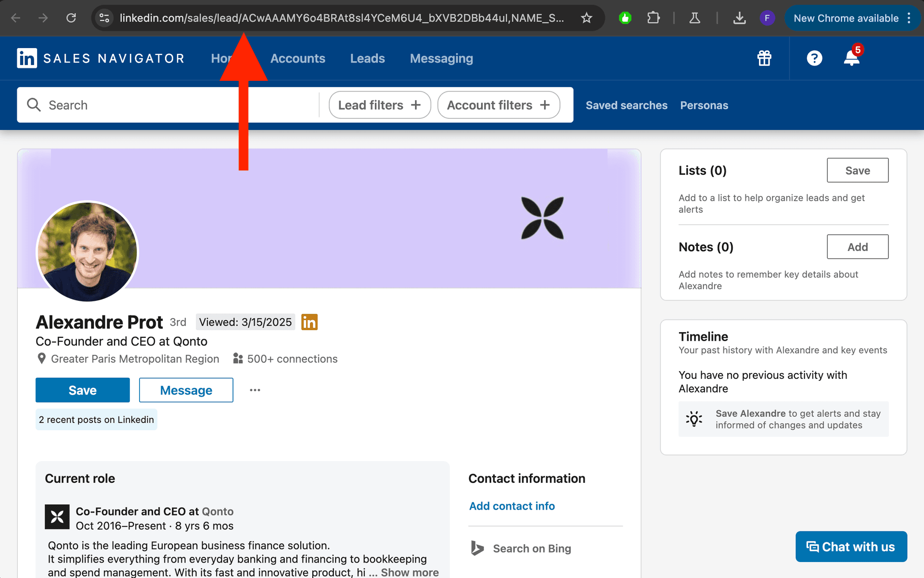Open Alexandre's LinkedIn profile via the badge icon

[309, 322]
